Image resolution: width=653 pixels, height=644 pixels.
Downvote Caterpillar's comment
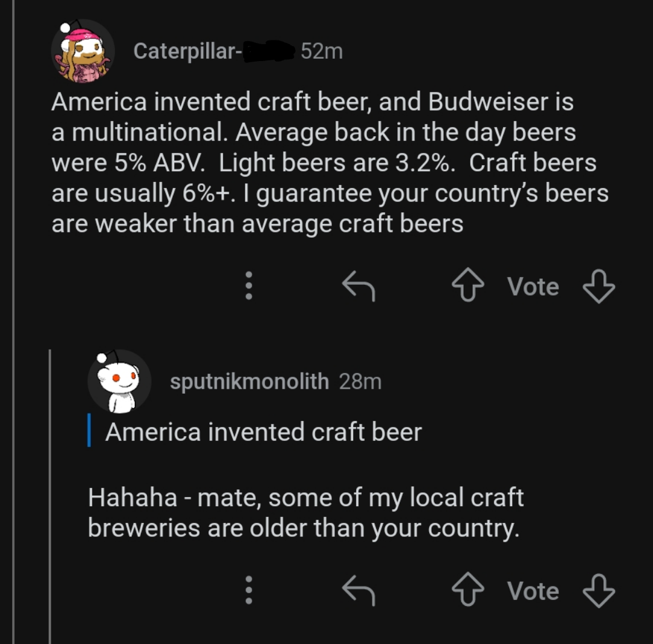click(598, 287)
